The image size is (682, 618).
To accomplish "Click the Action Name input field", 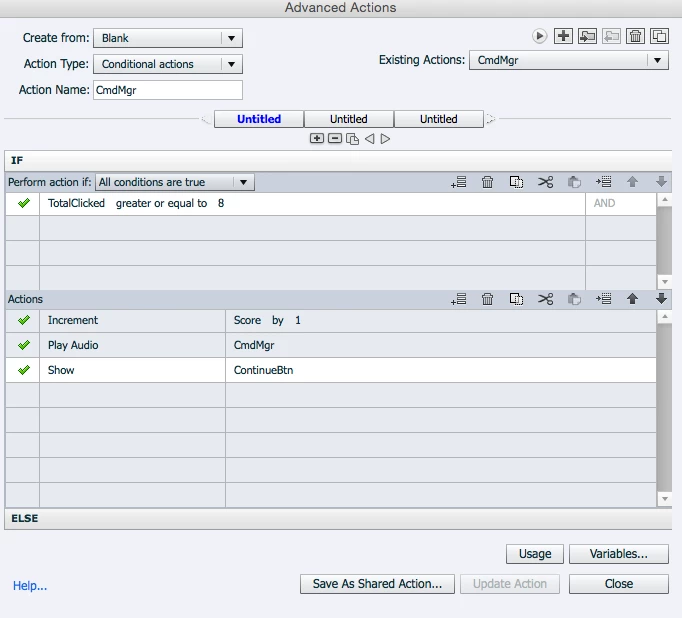I will pos(168,90).
